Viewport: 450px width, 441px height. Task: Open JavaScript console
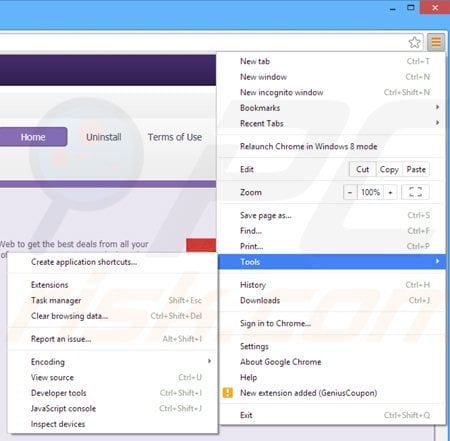113,408
